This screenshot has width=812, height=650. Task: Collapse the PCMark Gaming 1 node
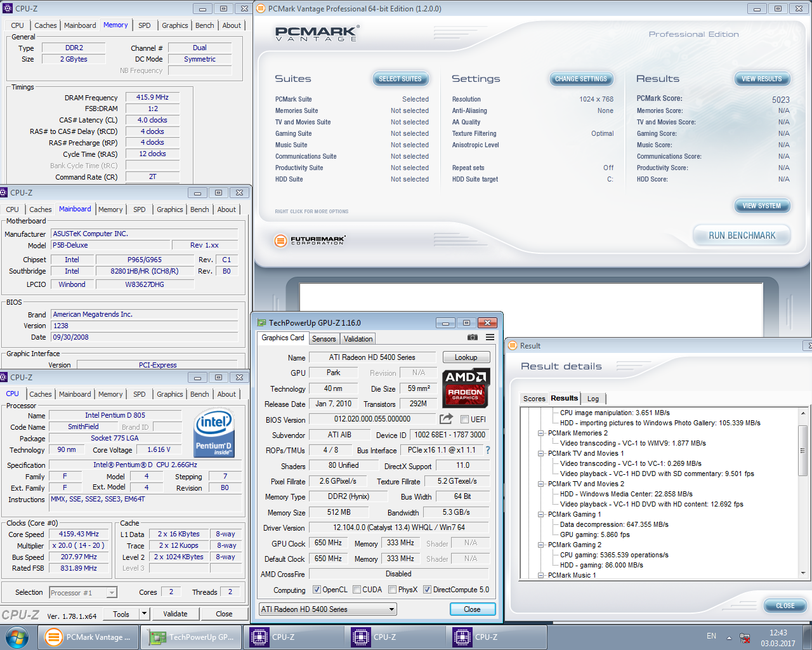click(x=541, y=514)
